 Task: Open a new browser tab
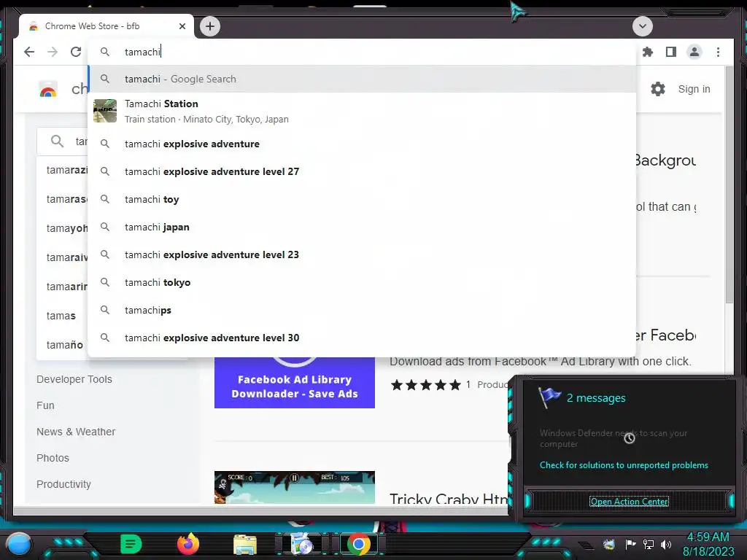coord(210,26)
